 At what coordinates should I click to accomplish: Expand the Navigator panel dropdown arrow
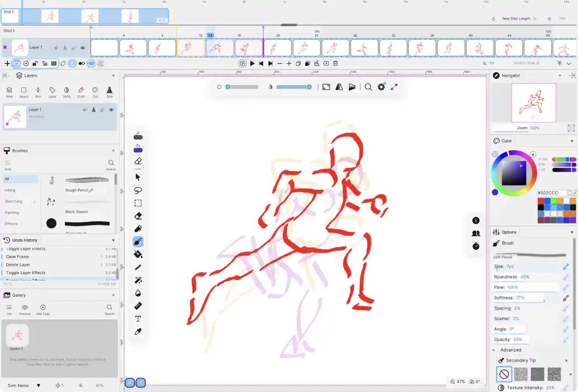pos(560,76)
